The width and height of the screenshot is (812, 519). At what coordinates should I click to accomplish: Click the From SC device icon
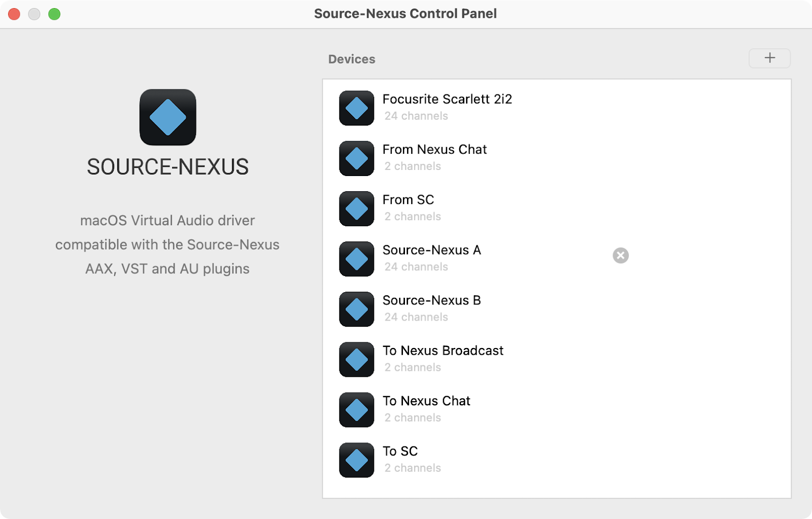point(356,209)
